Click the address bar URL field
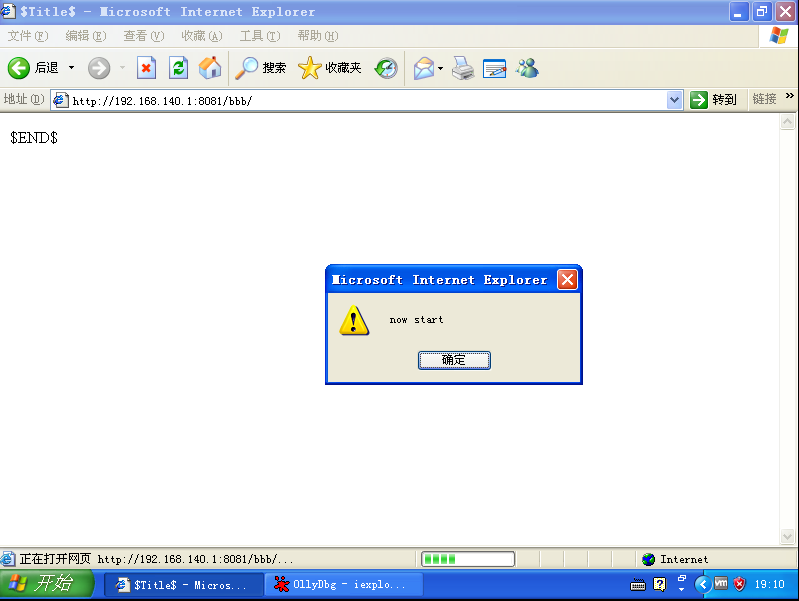 pos(367,100)
